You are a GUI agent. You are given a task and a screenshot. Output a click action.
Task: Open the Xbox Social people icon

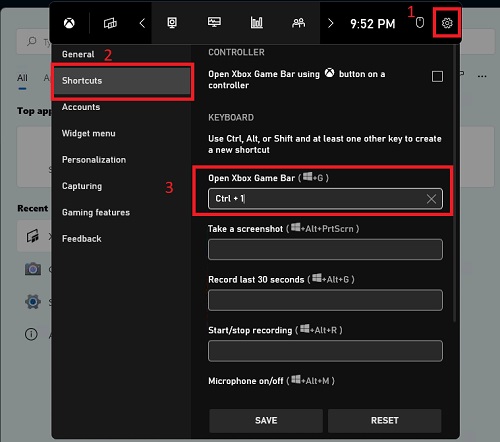pos(298,23)
